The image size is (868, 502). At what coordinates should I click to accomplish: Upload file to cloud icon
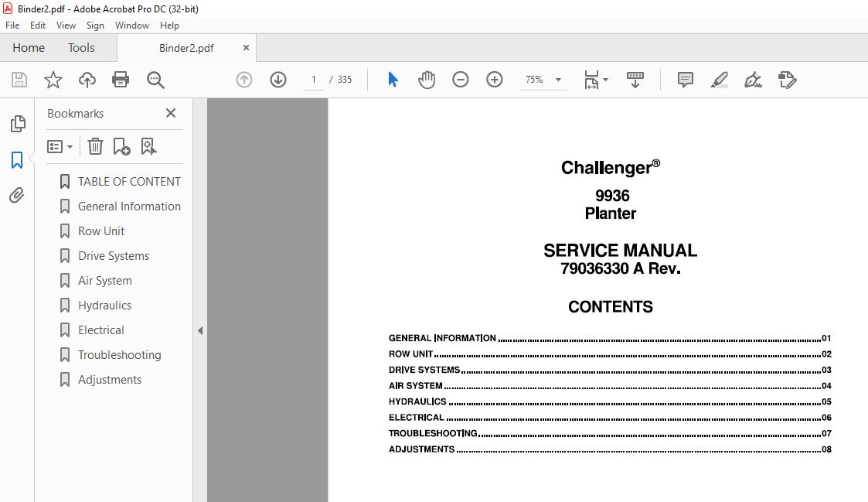pos(87,80)
